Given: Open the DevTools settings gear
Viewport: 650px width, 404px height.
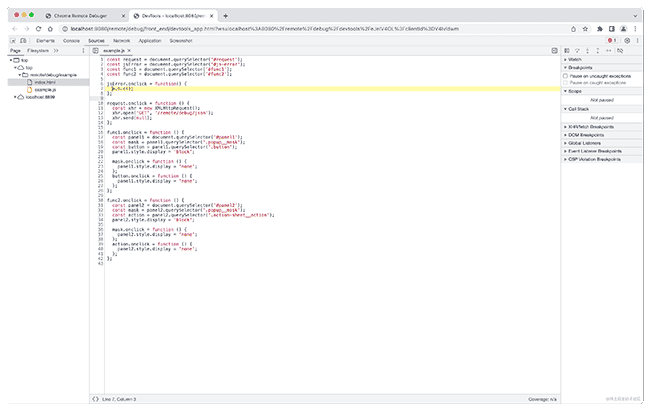Looking at the screenshot, I should click(x=627, y=41).
